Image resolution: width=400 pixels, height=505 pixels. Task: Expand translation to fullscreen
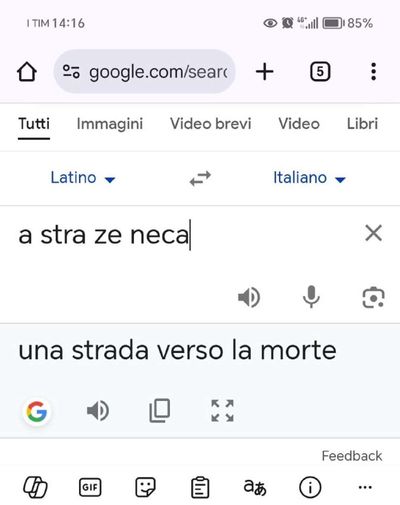pos(222,410)
